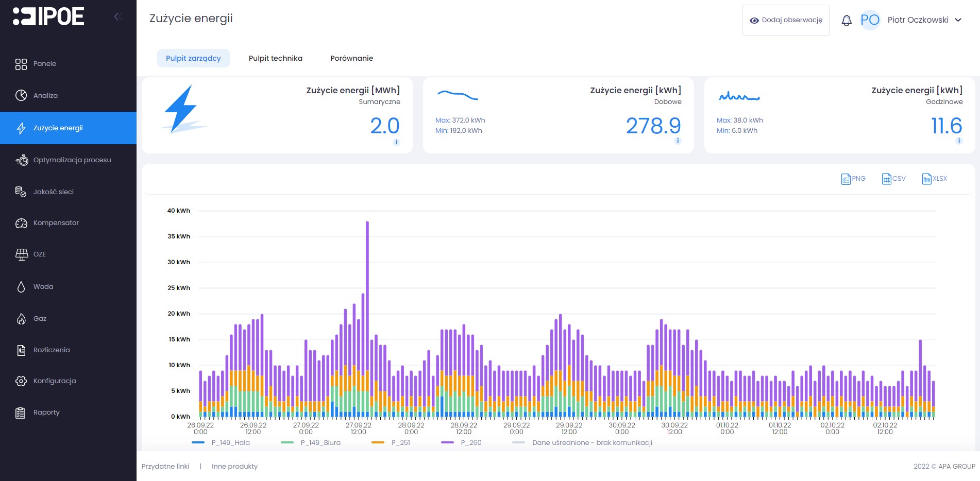
Task: Toggle P_260 series visibility in legend
Action: coord(470,442)
